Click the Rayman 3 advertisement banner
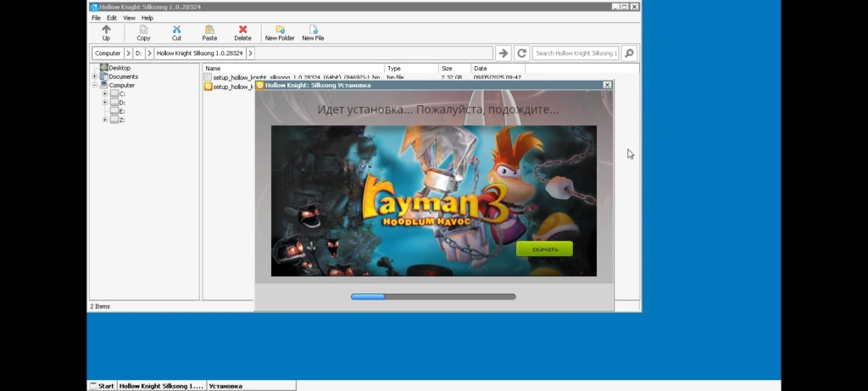This screenshot has height=391, width=868. [x=433, y=200]
